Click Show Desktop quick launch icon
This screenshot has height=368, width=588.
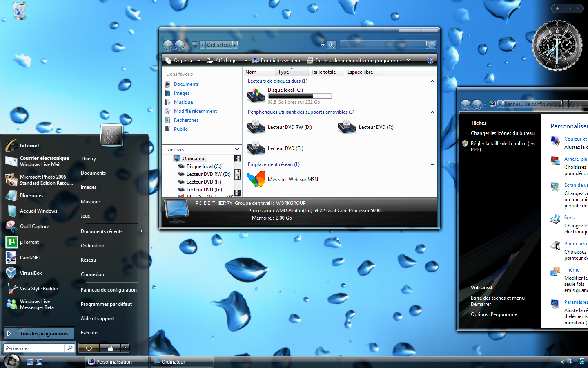(30, 362)
